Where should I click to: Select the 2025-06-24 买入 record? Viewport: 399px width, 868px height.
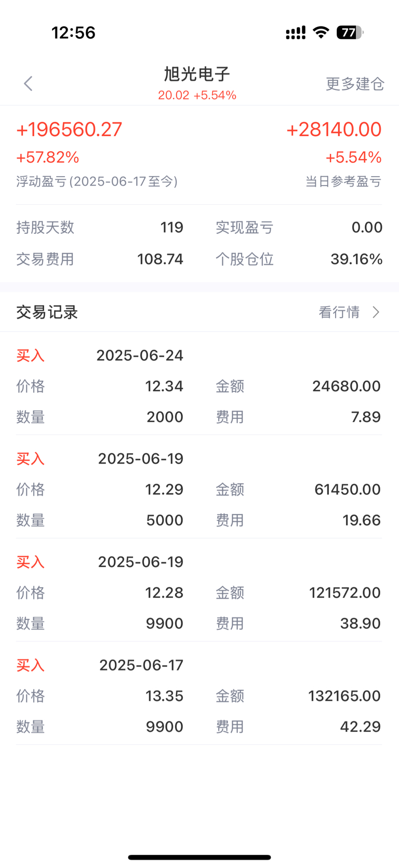click(x=199, y=386)
